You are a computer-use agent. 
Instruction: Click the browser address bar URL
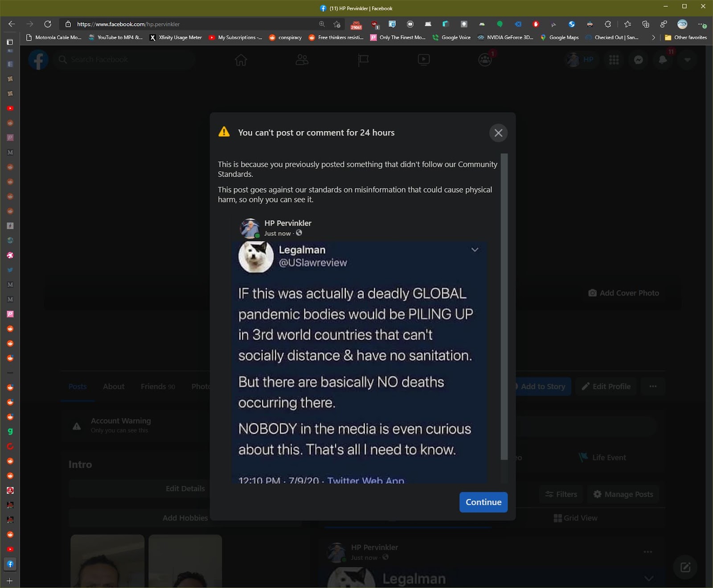[x=128, y=24]
